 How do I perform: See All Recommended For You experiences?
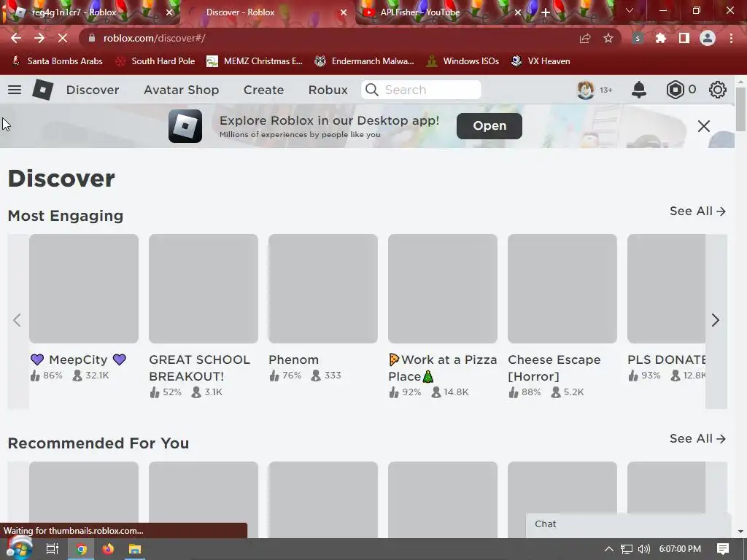697,438
